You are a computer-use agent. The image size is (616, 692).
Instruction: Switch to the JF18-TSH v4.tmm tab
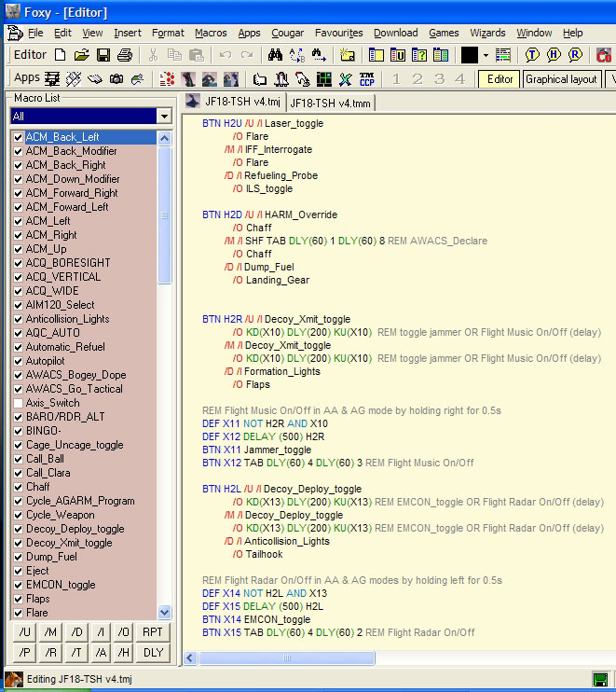coord(330,104)
